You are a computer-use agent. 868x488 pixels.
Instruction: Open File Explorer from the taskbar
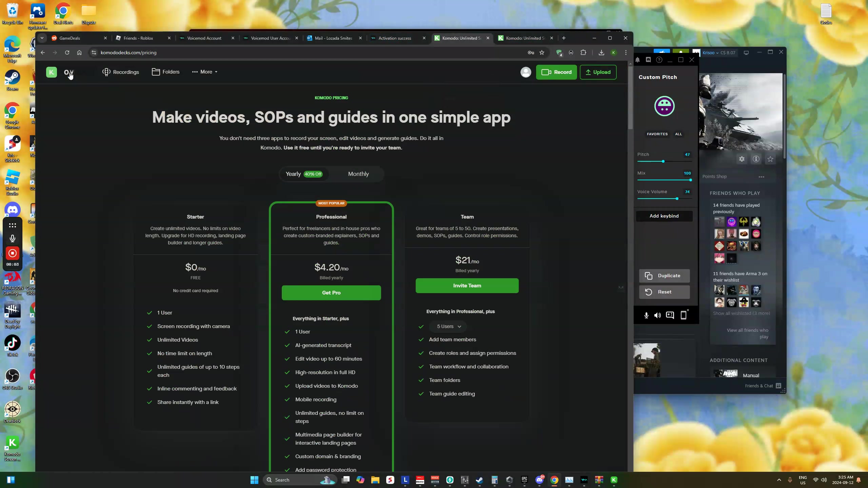click(x=375, y=480)
